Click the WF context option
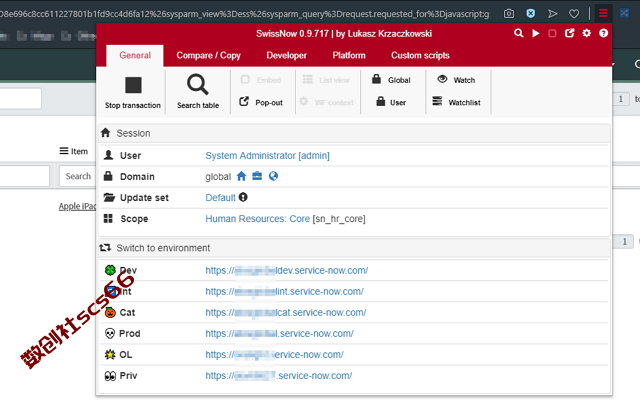Viewport: 640px width, 400px height. [326, 102]
